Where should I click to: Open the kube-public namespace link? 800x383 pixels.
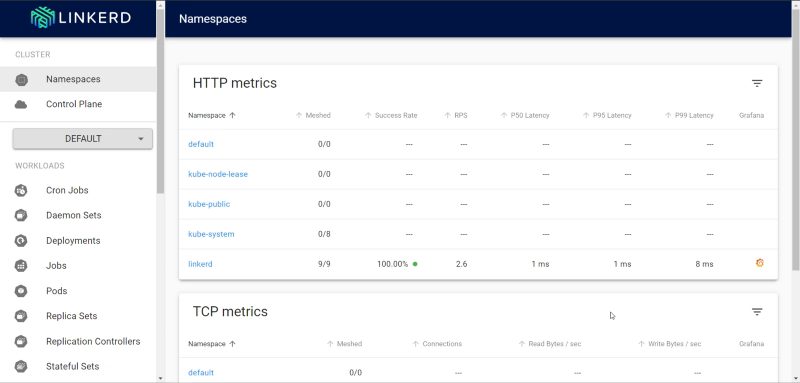209,204
